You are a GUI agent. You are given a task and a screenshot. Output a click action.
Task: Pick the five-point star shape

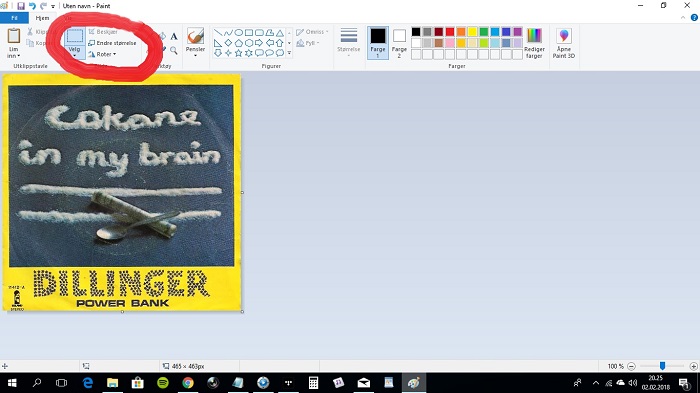pos(239,53)
